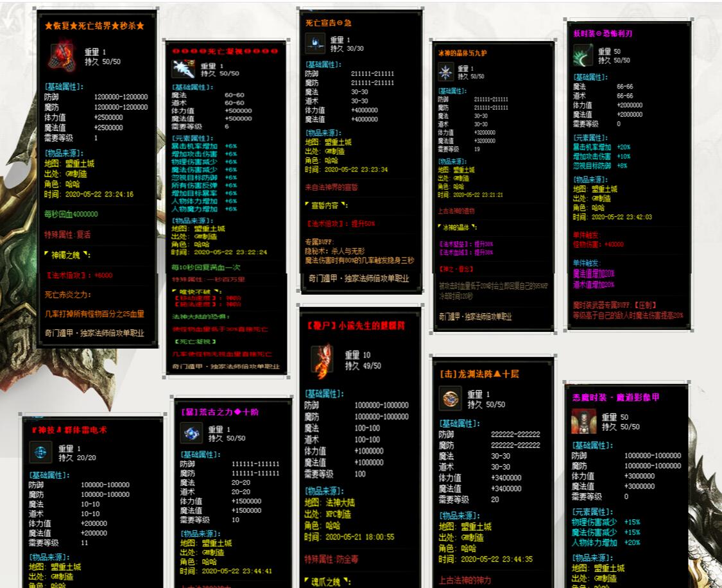Click the 妖时装⊙恐怖利刃 purple title
The image size is (722, 588).
point(603,33)
